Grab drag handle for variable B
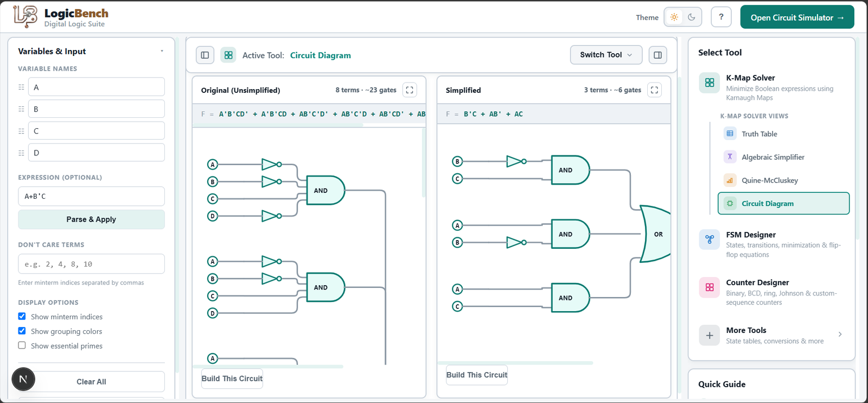Image resolution: width=868 pixels, height=403 pixels. (x=22, y=109)
